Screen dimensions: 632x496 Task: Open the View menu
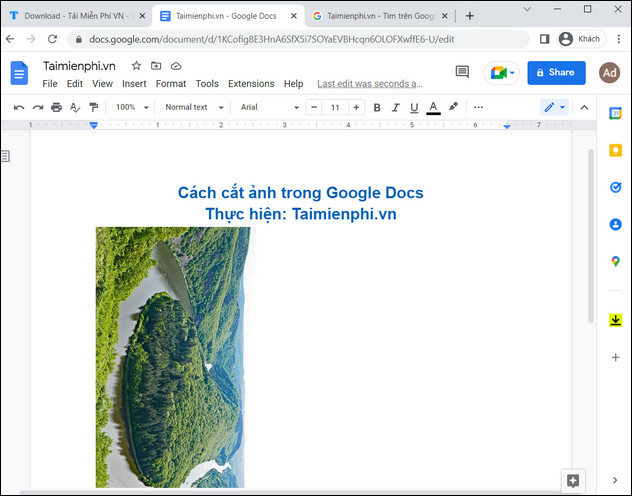click(102, 84)
